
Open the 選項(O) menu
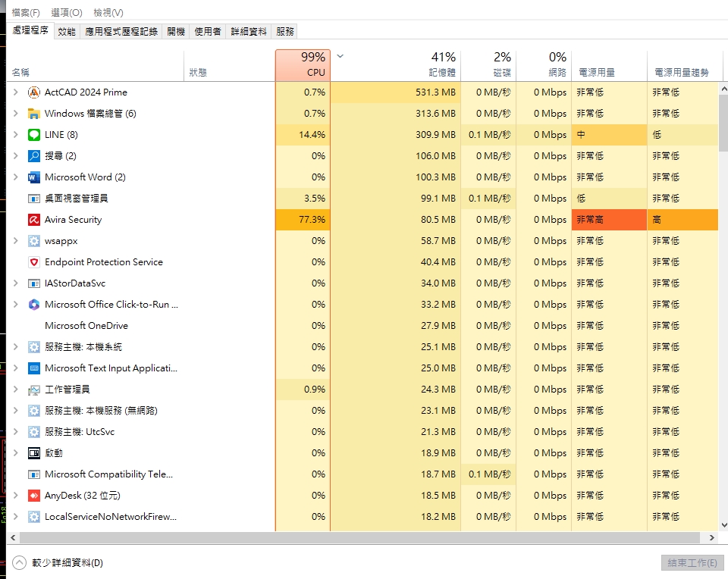coord(67,13)
